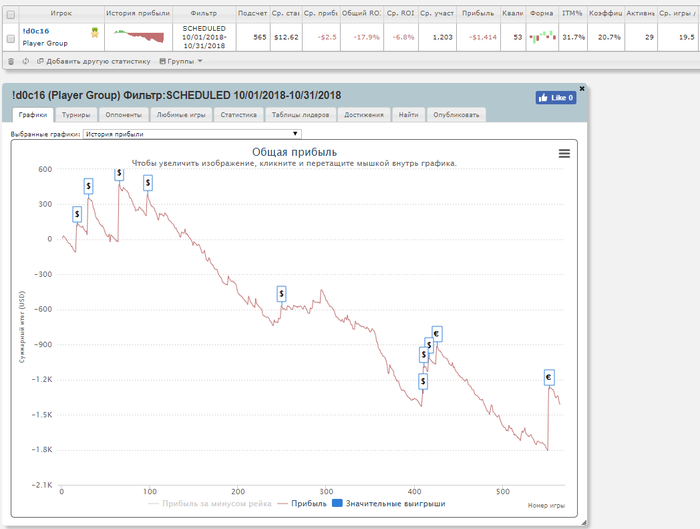
Task: Click the resize grip at panel corner
Action: point(583,522)
